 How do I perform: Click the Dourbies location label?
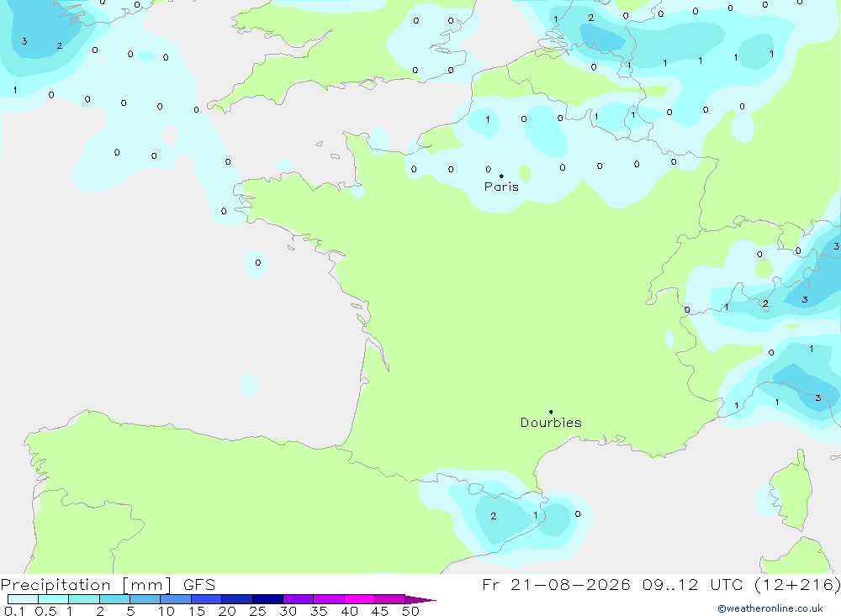tap(551, 423)
